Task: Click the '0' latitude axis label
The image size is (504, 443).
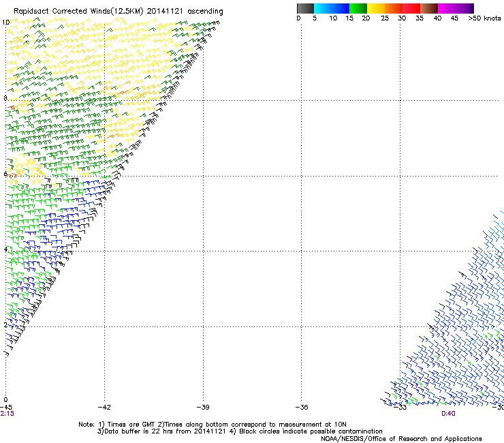Action: coord(5,400)
